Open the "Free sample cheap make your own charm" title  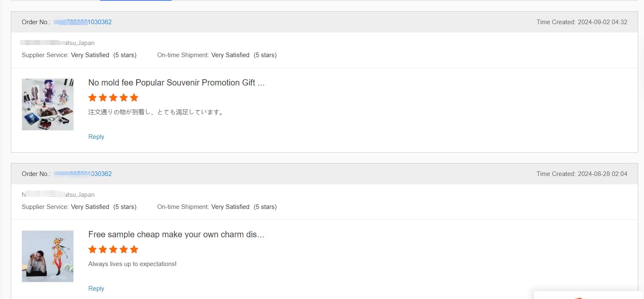176,234
